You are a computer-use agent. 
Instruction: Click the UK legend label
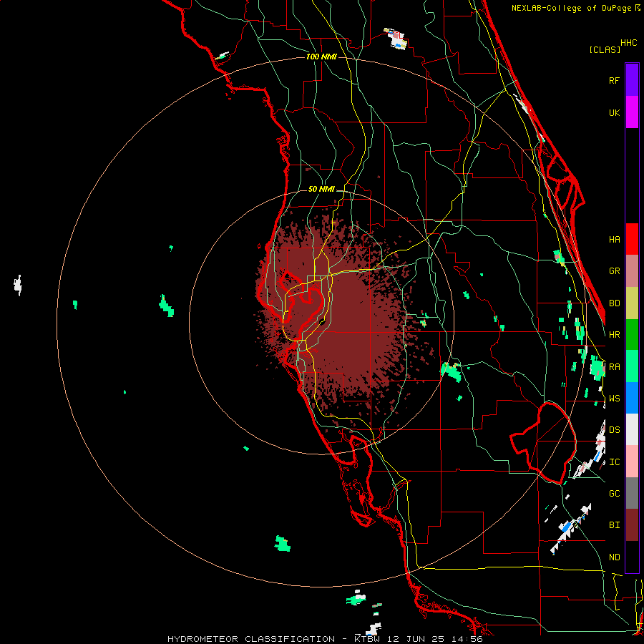(x=614, y=112)
